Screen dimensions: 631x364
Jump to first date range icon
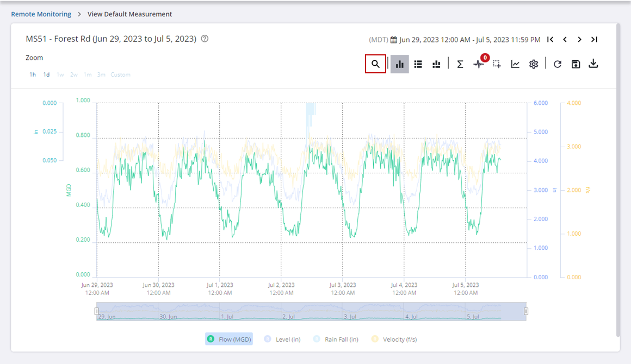coord(550,39)
